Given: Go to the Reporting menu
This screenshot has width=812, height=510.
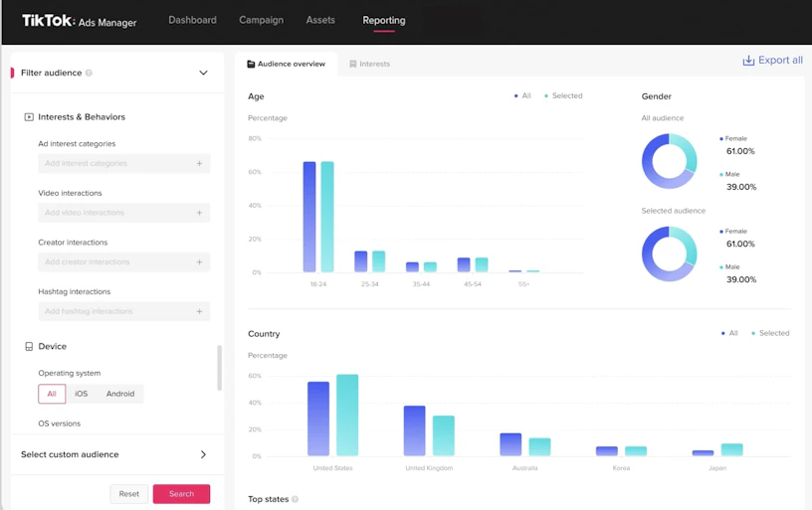Looking at the screenshot, I should [384, 20].
